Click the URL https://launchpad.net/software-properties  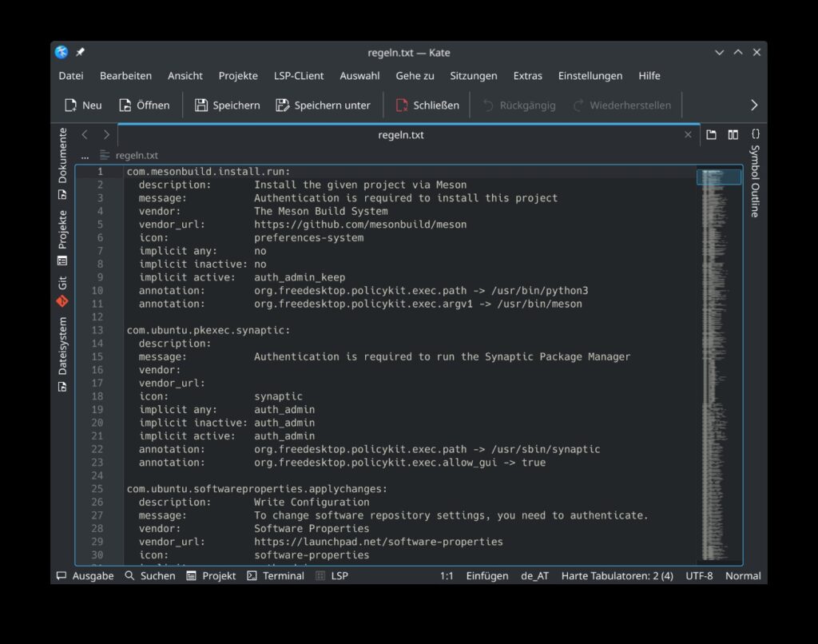tap(379, 542)
